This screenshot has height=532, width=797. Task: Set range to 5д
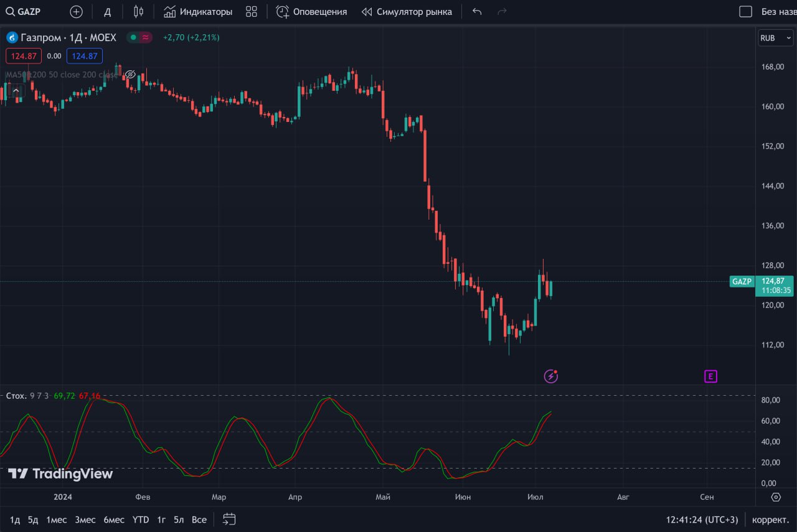click(x=33, y=520)
